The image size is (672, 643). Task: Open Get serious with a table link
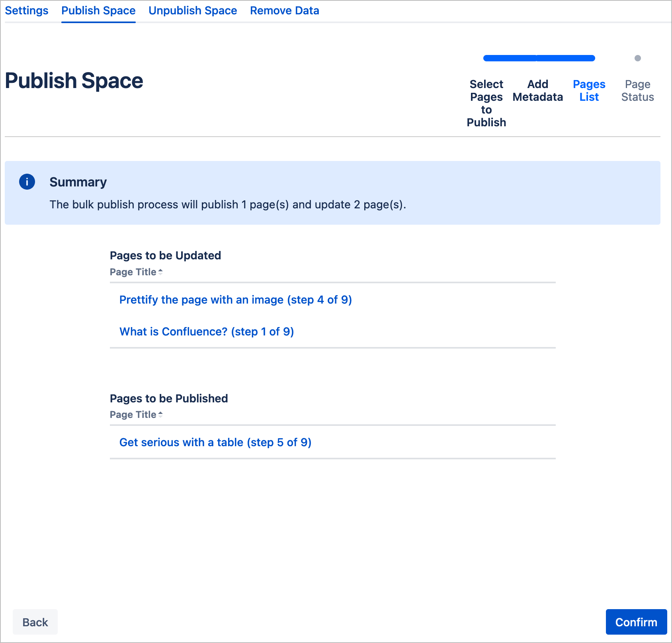pos(215,443)
